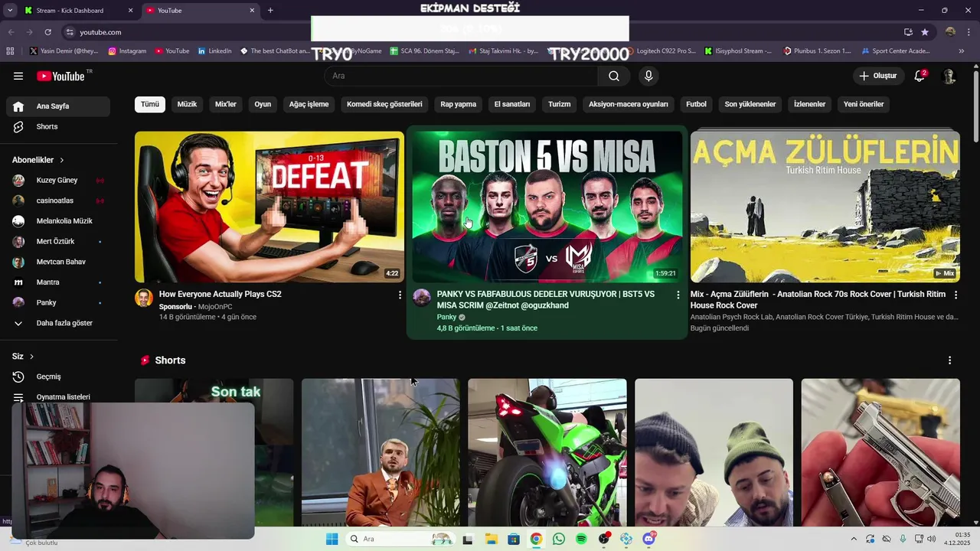Select the Mix'ler filter chip

tap(226, 104)
